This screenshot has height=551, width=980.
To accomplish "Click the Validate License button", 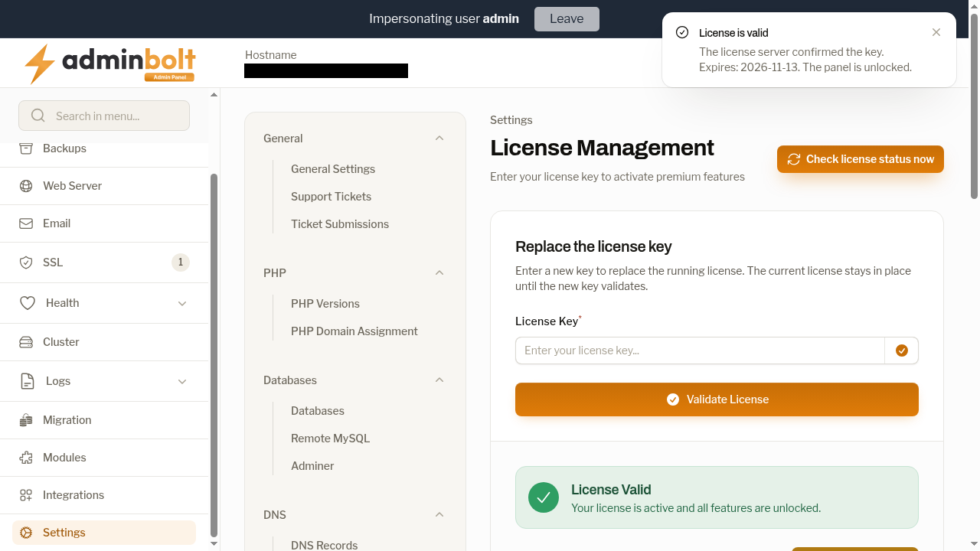I will click(x=717, y=399).
